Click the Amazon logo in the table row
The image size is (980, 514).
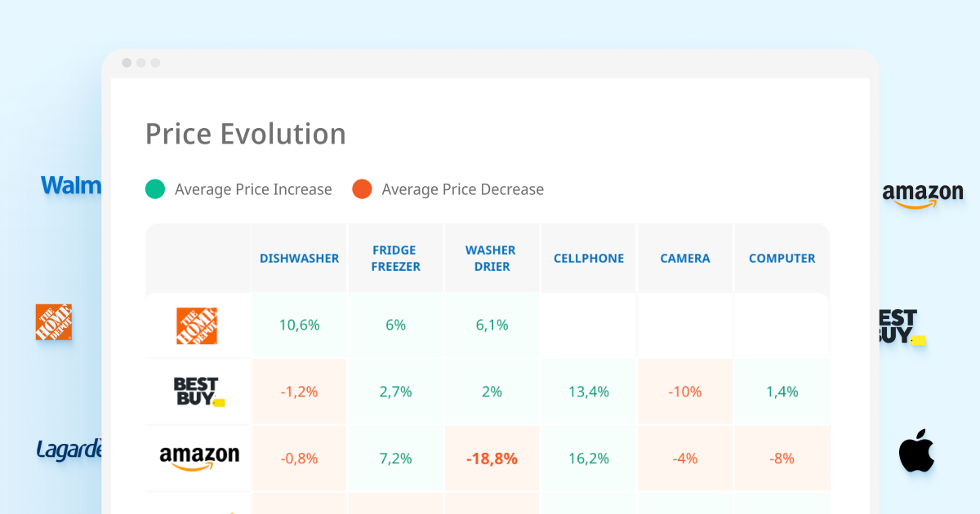(199, 458)
